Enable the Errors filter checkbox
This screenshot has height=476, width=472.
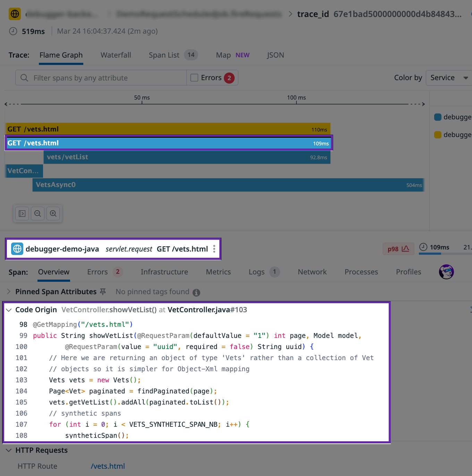[194, 78]
